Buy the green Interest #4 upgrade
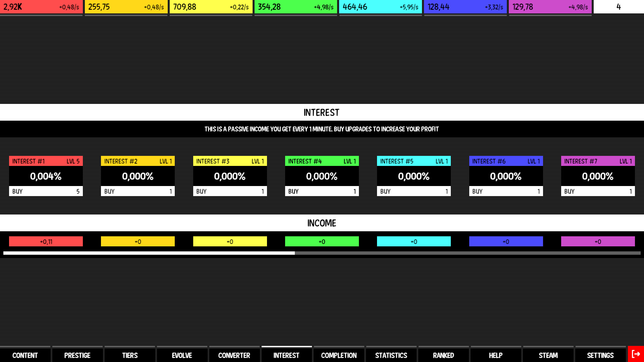This screenshot has height=362, width=644. (322, 191)
